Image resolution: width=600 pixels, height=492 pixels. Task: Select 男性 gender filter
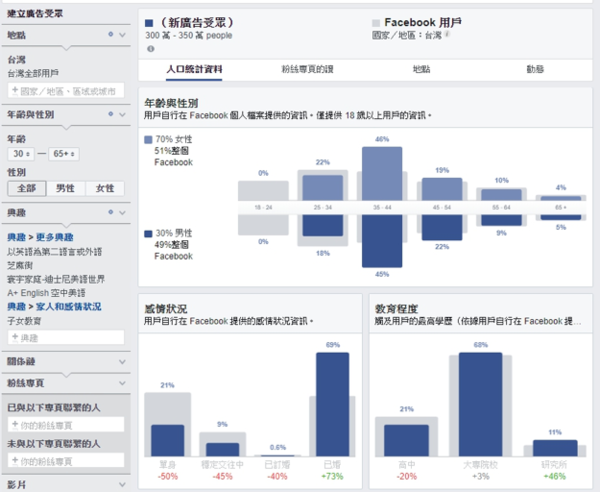tap(65, 188)
